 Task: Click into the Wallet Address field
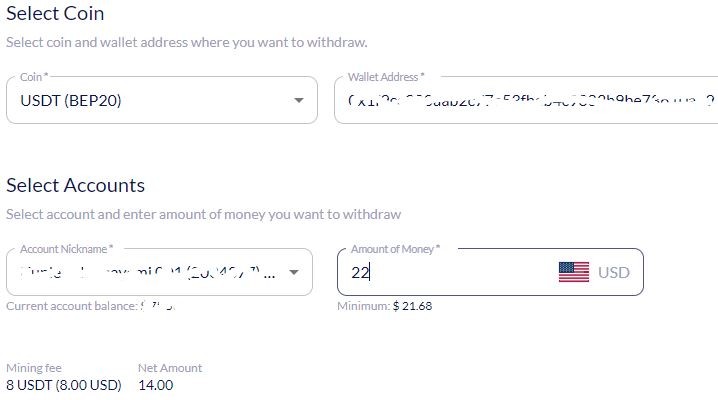[527, 100]
